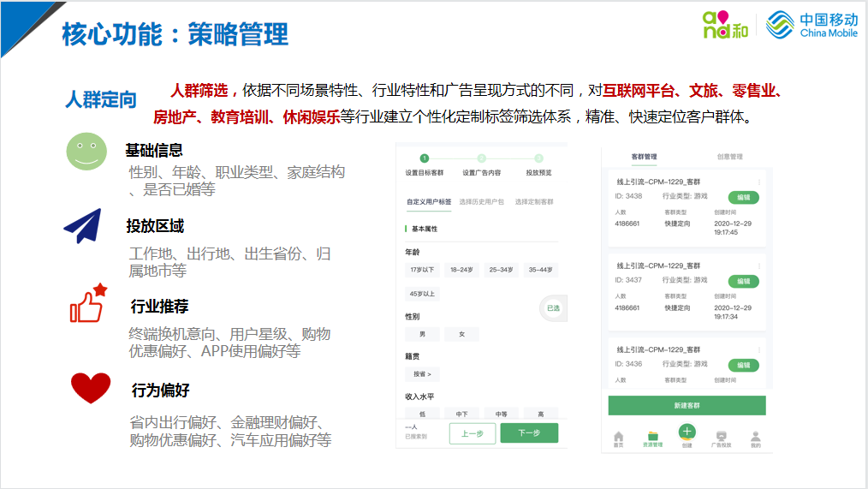Click the 新建客群 button

pos(687,405)
